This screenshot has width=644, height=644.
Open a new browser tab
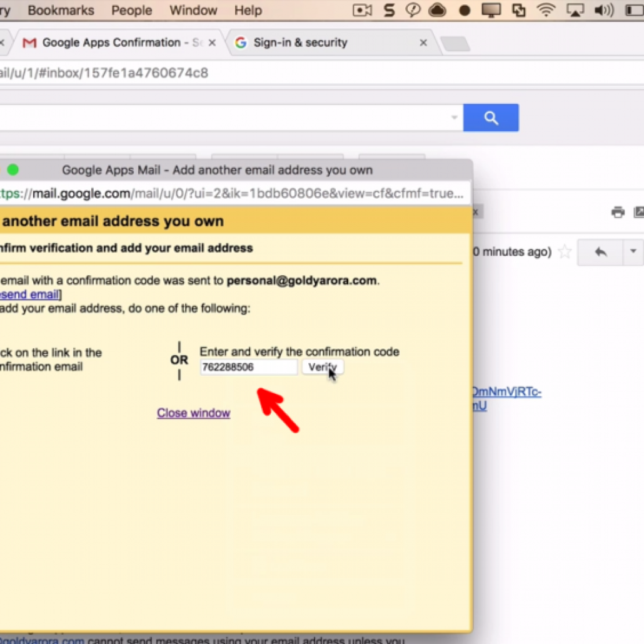[x=455, y=44]
